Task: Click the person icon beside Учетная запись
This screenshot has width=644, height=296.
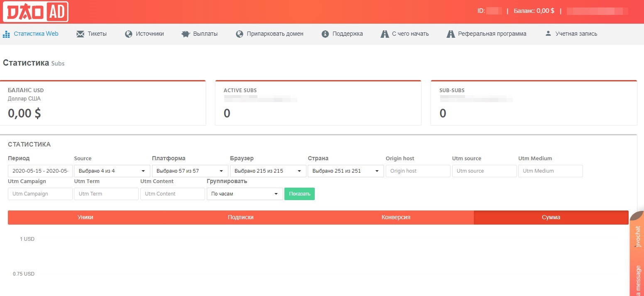Action: point(548,34)
